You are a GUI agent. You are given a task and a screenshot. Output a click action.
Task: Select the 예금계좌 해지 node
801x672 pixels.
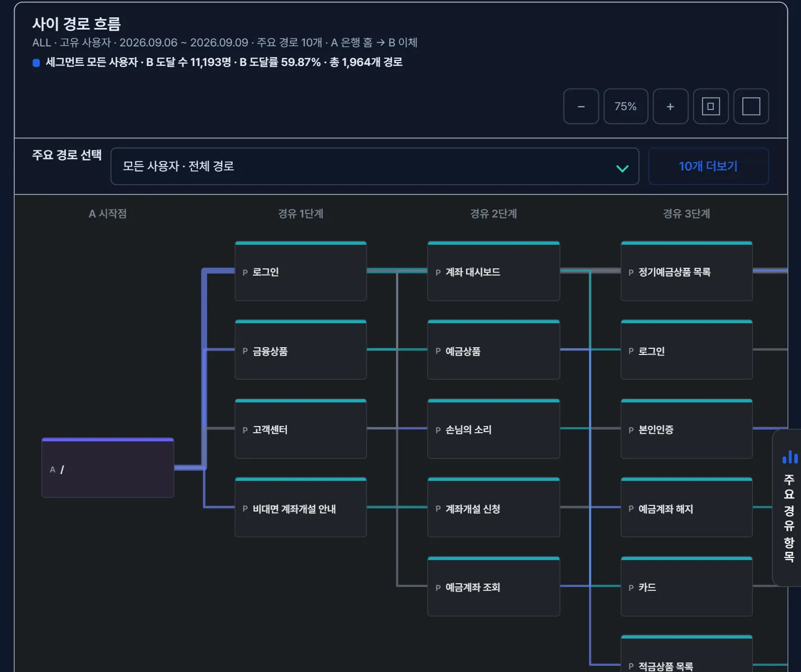click(x=687, y=508)
